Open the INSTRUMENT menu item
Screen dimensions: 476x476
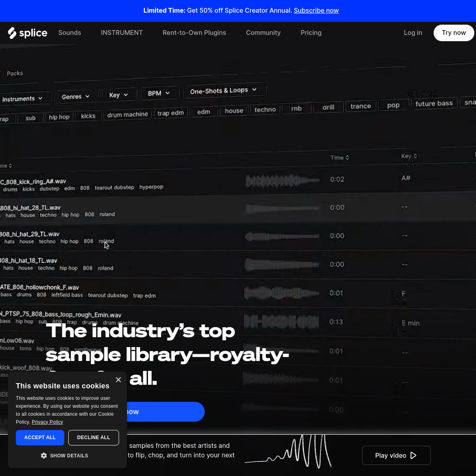point(122,33)
